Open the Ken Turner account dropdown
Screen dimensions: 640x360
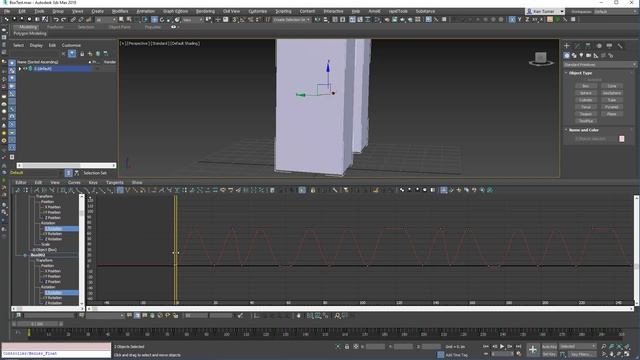[x=545, y=11]
